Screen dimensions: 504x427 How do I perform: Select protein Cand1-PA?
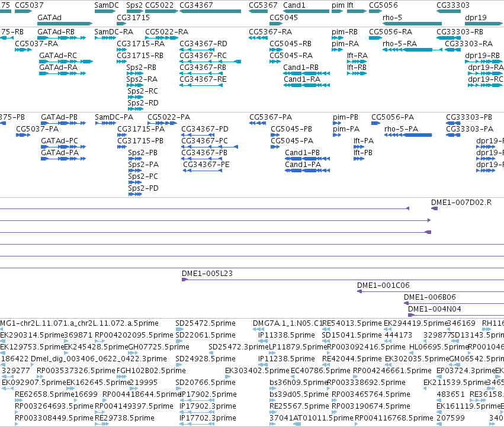pyautogui.click(x=307, y=171)
